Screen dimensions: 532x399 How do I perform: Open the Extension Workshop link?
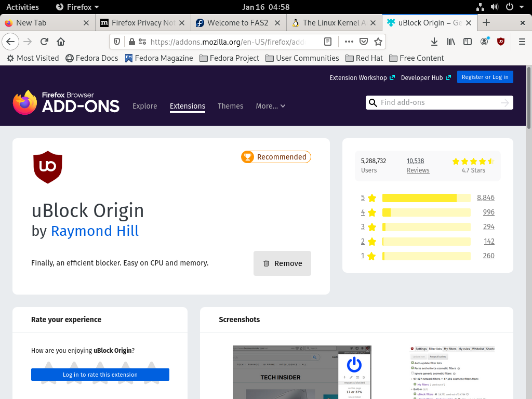[362, 78]
